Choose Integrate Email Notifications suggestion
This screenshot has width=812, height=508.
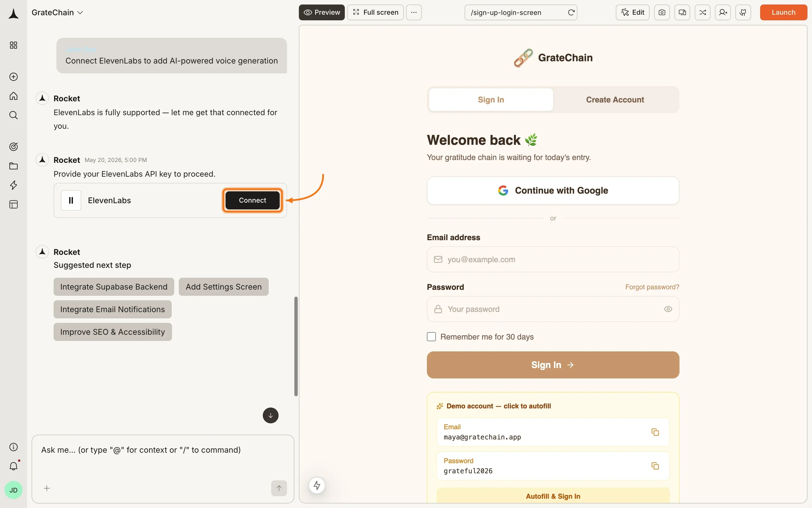[x=112, y=309]
